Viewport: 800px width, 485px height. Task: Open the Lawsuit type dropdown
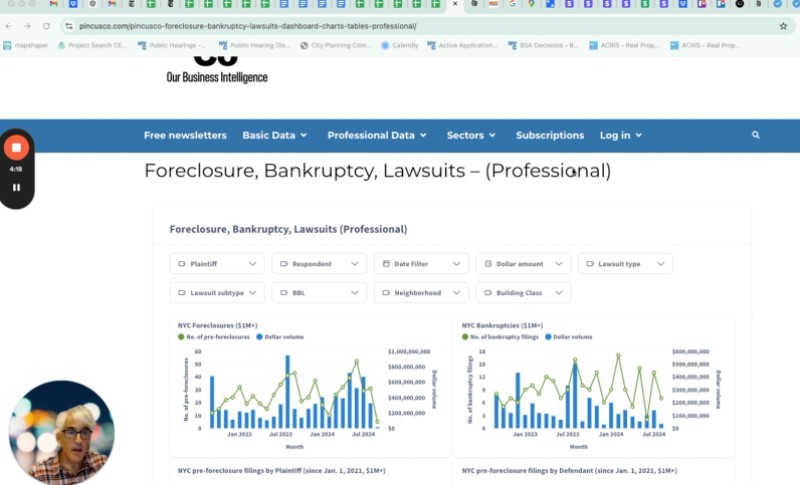point(625,264)
